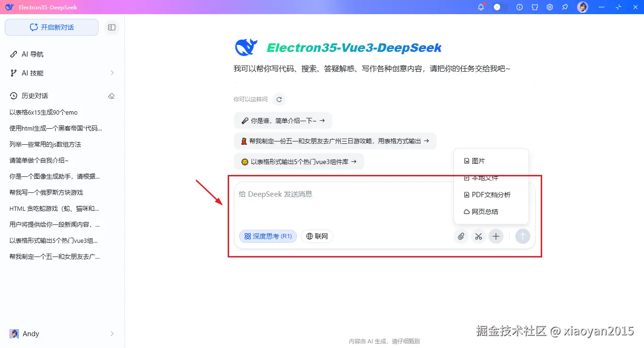Start a new chat with 开启新对话

pos(51,27)
